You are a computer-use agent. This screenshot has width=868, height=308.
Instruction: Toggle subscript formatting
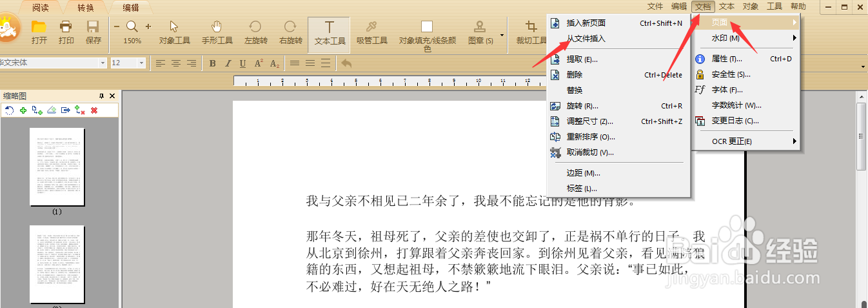click(x=275, y=63)
